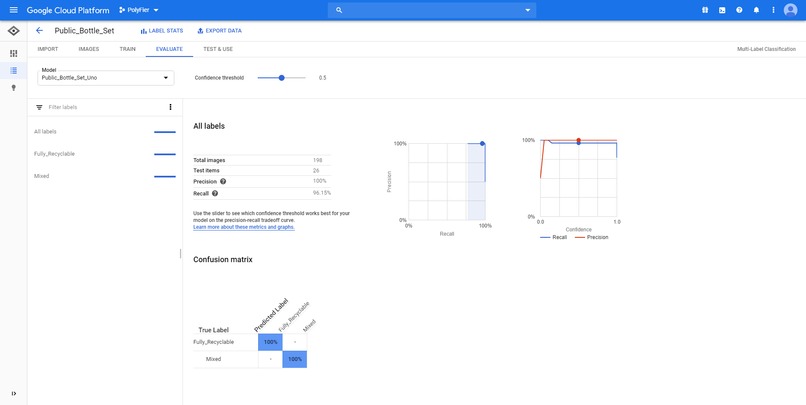
Task: Open the label list more options menu
Action: pos(170,107)
